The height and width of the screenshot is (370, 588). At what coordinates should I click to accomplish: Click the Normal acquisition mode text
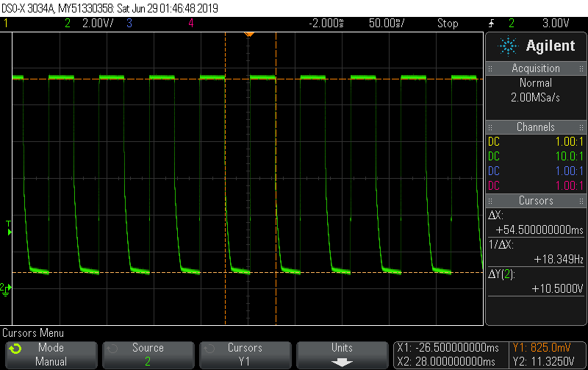(x=536, y=82)
